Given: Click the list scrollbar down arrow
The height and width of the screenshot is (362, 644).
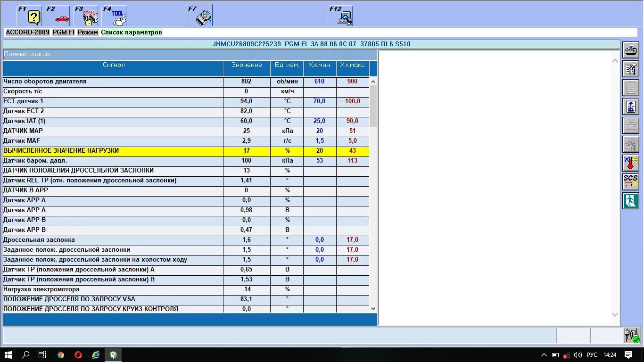Looking at the screenshot, I should coord(373,309).
